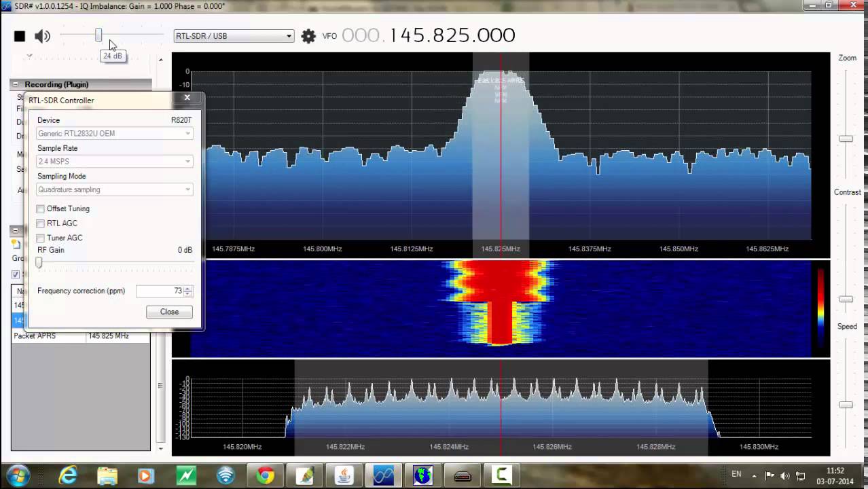Adjust the Speed slider
The image size is (868, 489).
(846, 405)
